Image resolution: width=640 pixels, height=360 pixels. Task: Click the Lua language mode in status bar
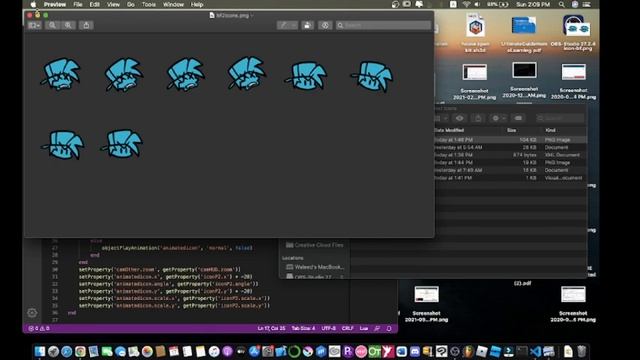click(x=364, y=328)
